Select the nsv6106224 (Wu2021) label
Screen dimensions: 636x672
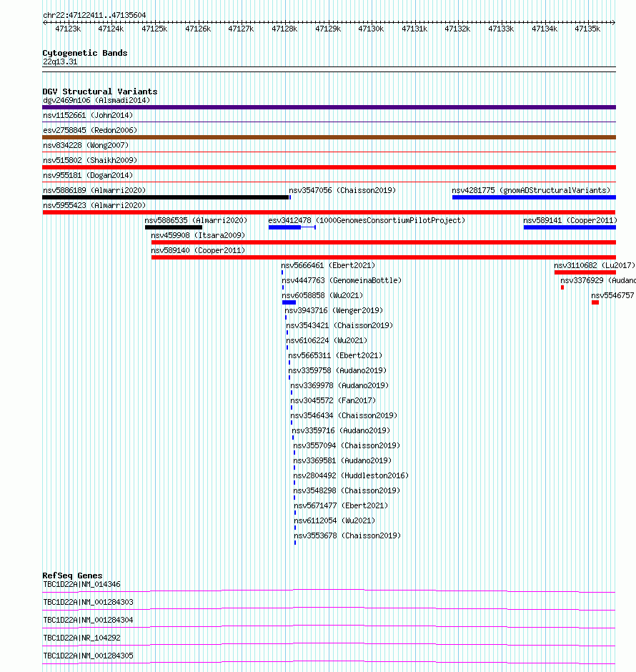click(x=327, y=340)
